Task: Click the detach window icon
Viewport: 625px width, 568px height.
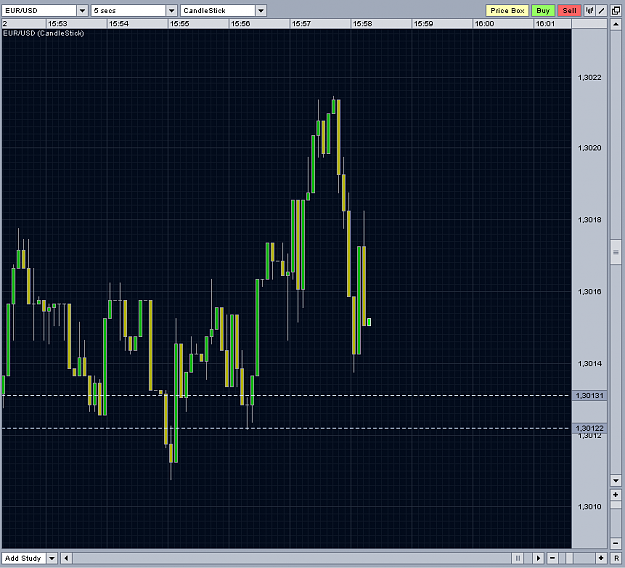Action: click(616, 11)
